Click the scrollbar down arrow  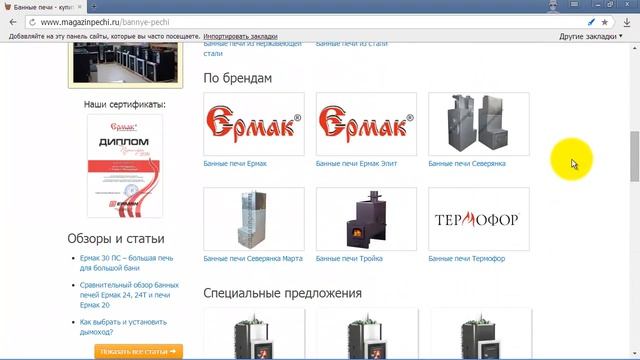click(x=634, y=354)
